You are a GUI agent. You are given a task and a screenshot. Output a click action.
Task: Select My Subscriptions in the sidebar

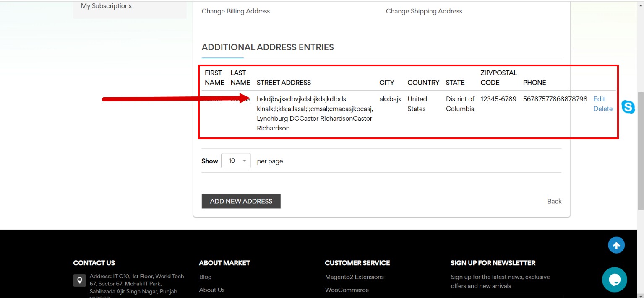[x=106, y=6]
